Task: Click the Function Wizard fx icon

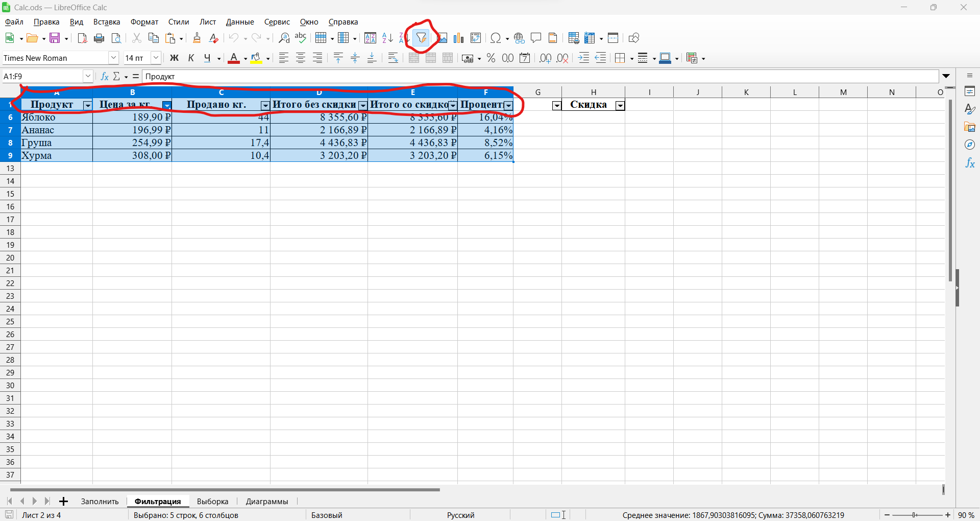Action: (105, 76)
